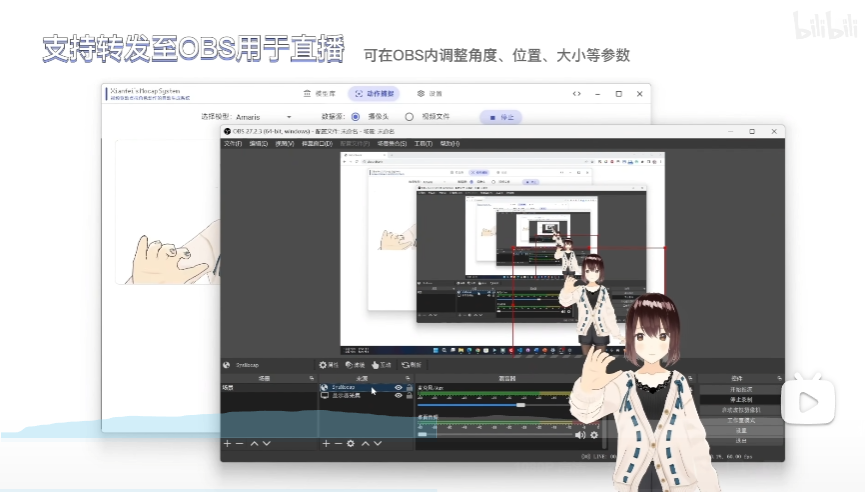
Task: Select the 场景 entry in the Scenes list
Action: pos(269,388)
